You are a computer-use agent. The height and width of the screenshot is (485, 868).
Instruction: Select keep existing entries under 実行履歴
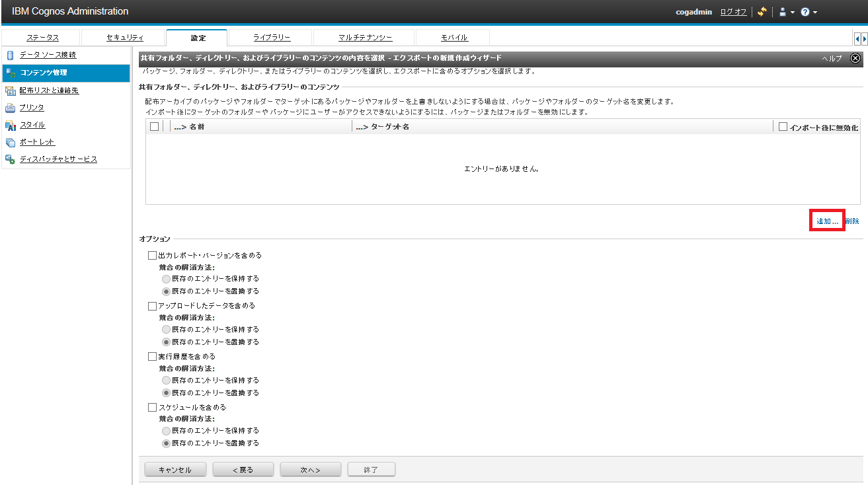pyautogui.click(x=166, y=380)
